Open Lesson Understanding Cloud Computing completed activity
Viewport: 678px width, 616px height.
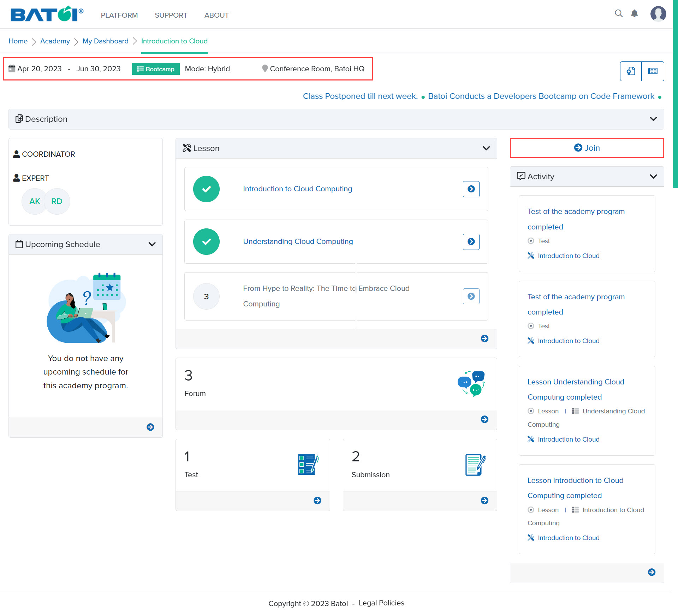[x=576, y=389]
